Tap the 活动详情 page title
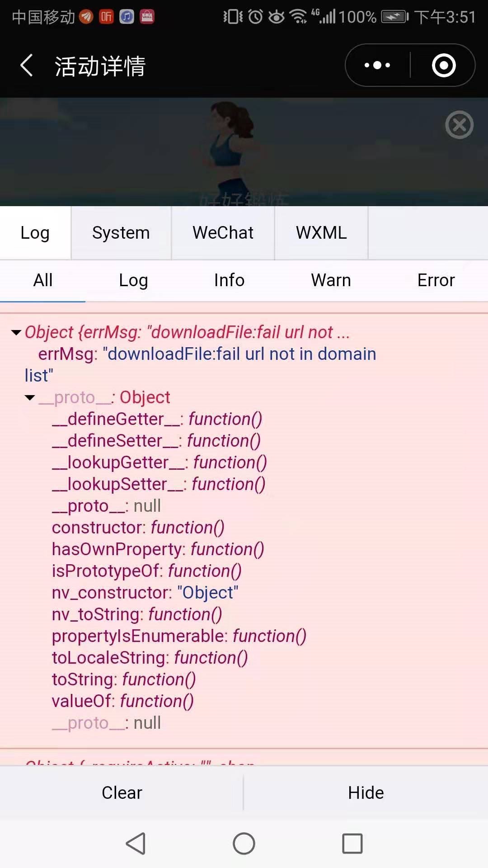The width and height of the screenshot is (488, 868). (100, 66)
